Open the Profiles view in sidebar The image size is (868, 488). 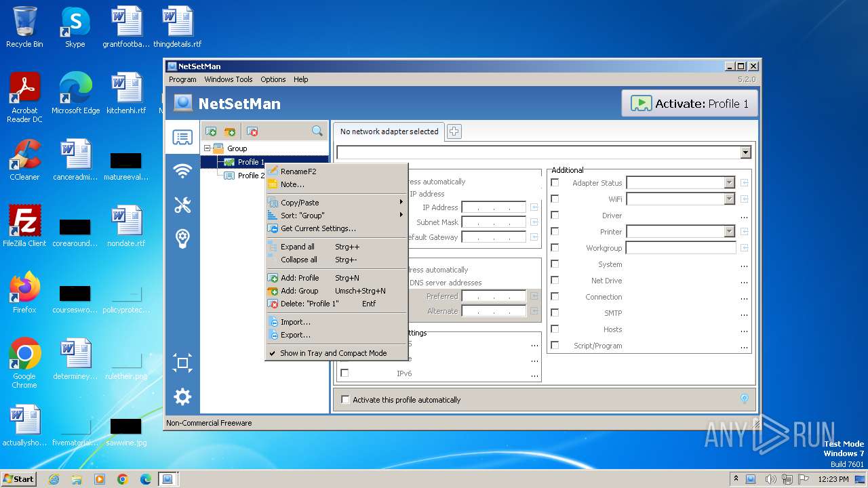click(x=182, y=138)
